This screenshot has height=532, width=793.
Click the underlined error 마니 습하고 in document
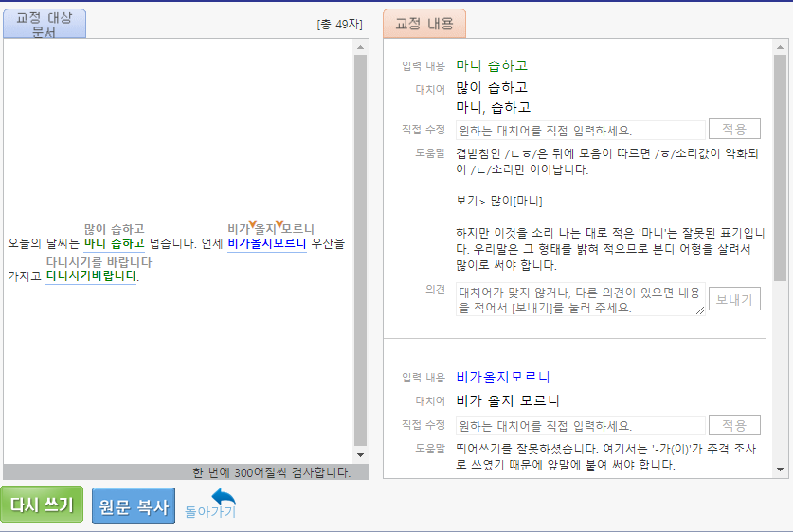click(x=115, y=243)
